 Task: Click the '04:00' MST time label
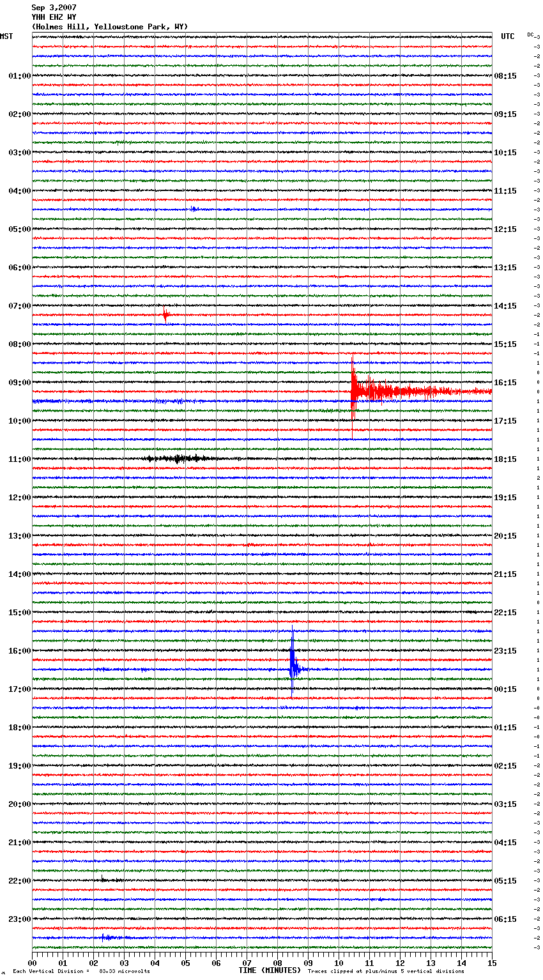20,191
